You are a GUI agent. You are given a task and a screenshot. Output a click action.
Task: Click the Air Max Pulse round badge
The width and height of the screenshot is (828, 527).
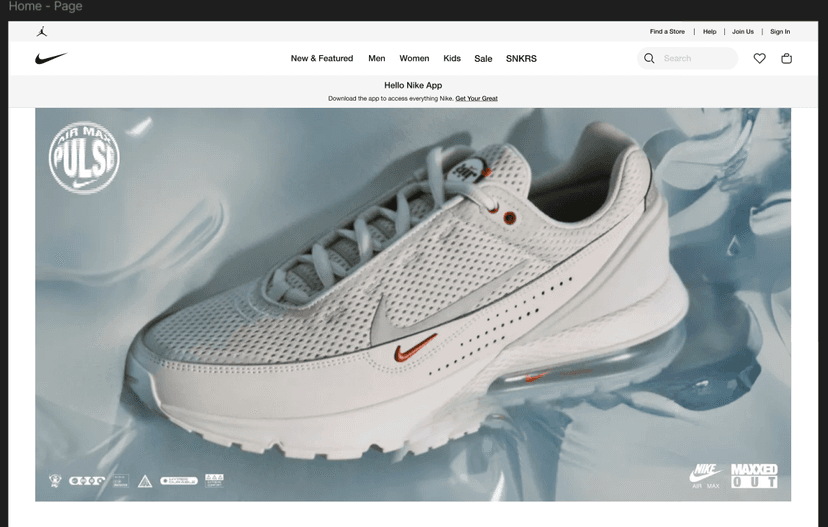(84, 157)
